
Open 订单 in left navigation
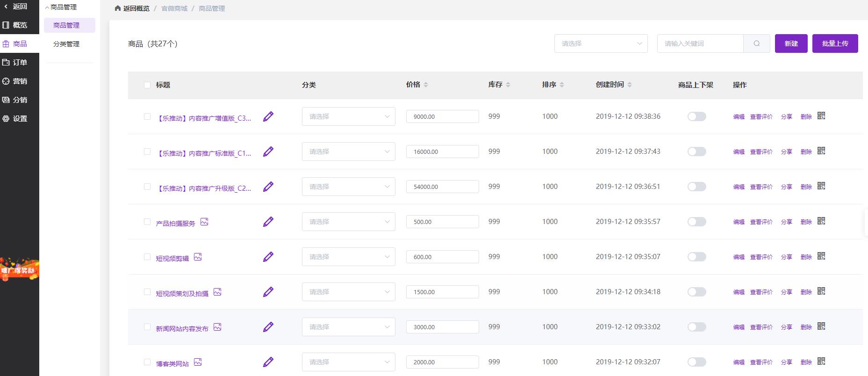coord(20,62)
